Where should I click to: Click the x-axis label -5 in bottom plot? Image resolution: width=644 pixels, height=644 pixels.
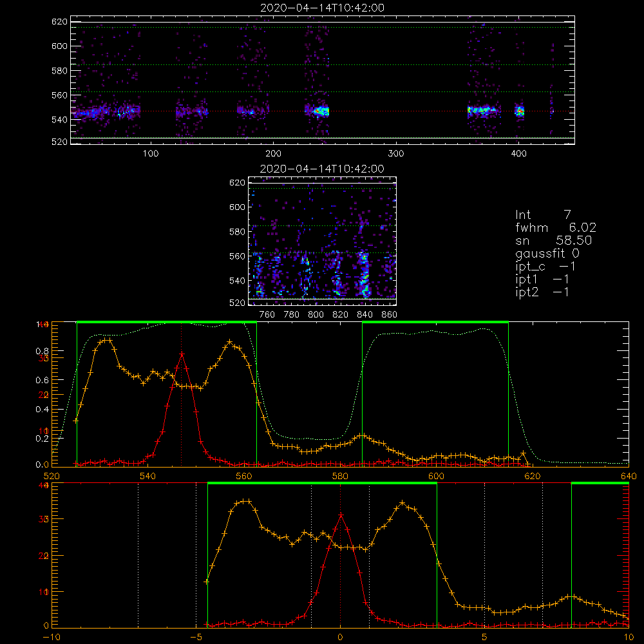pos(196,638)
